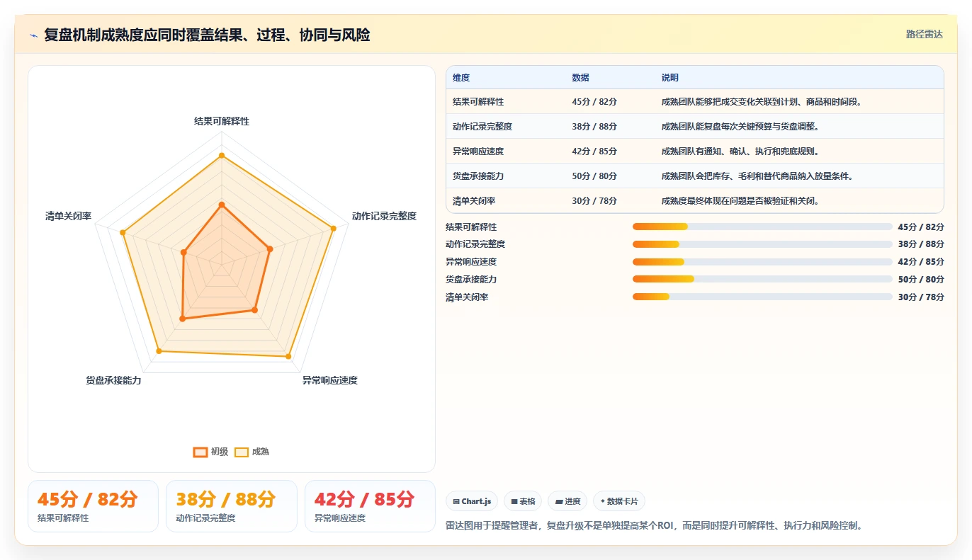Click the yellow 成熟 legend swatch
Image resolution: width=972 pixels, height=560 pixels.
[x=242, y=452]
